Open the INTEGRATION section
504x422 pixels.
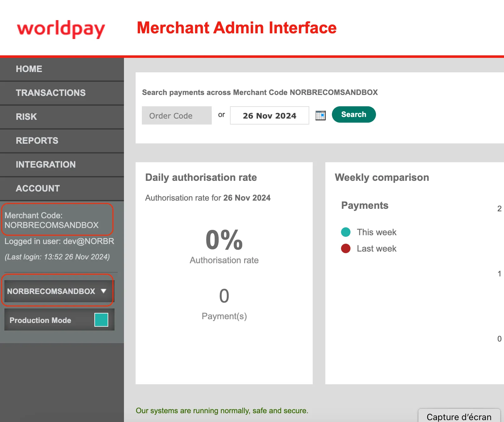62,164
